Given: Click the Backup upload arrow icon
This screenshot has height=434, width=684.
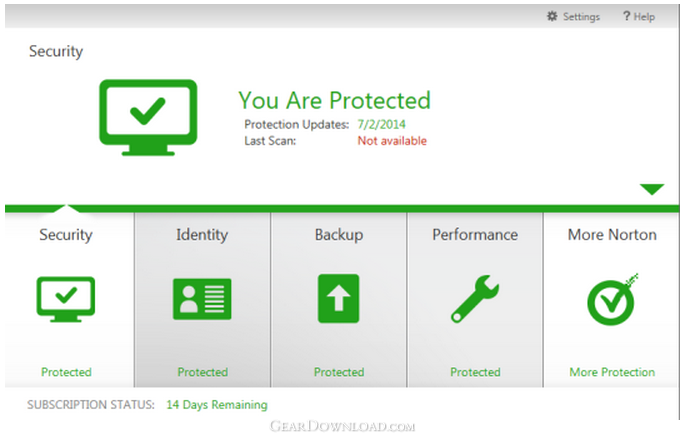Looking at the screenshot, I should coord(339,299).
